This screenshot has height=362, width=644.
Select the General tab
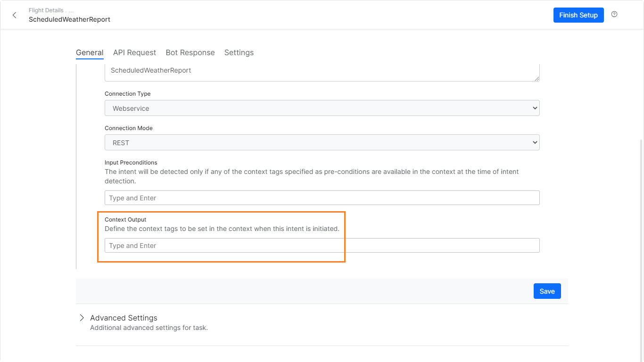(90, 53)
